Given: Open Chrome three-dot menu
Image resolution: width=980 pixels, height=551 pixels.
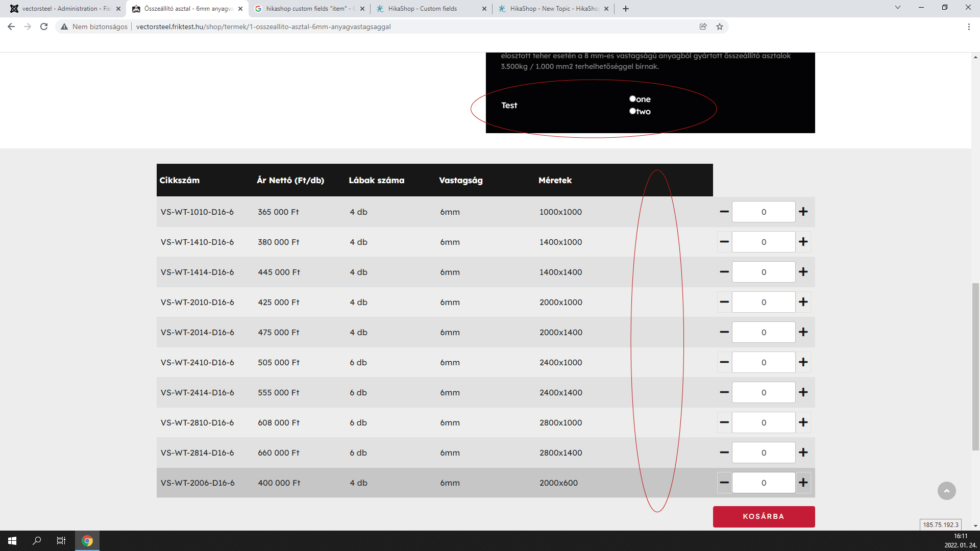Looking at the screenshot, I should pos(969,27).
